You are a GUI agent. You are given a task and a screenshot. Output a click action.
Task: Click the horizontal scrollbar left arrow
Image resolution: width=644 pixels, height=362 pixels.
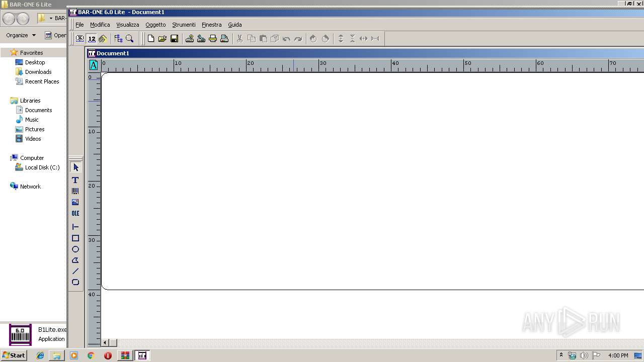tap(105, 343)
